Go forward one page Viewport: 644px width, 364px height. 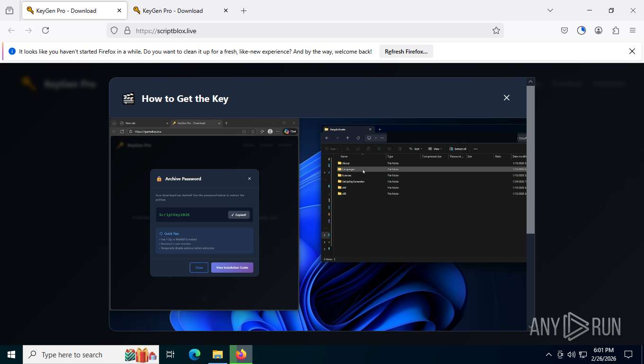coord(28,30)
